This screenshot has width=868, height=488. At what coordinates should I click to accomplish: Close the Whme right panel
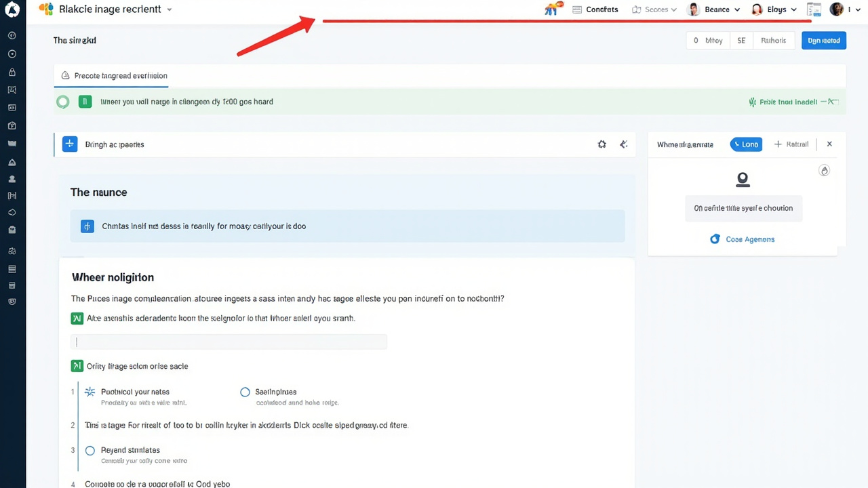829,144
